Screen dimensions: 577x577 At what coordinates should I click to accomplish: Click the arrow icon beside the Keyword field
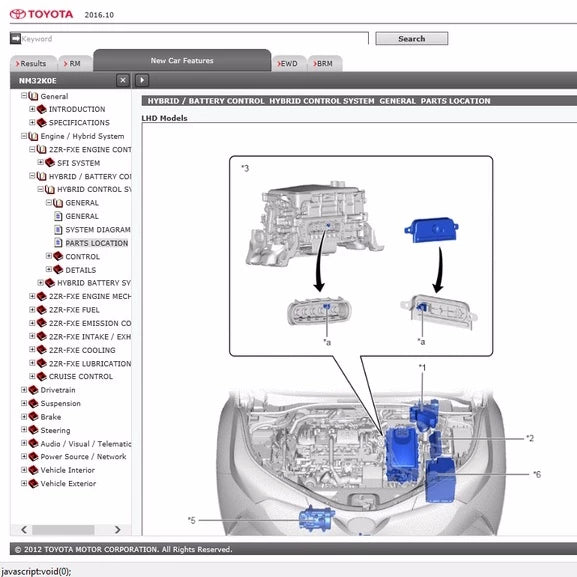click(15, 38)
